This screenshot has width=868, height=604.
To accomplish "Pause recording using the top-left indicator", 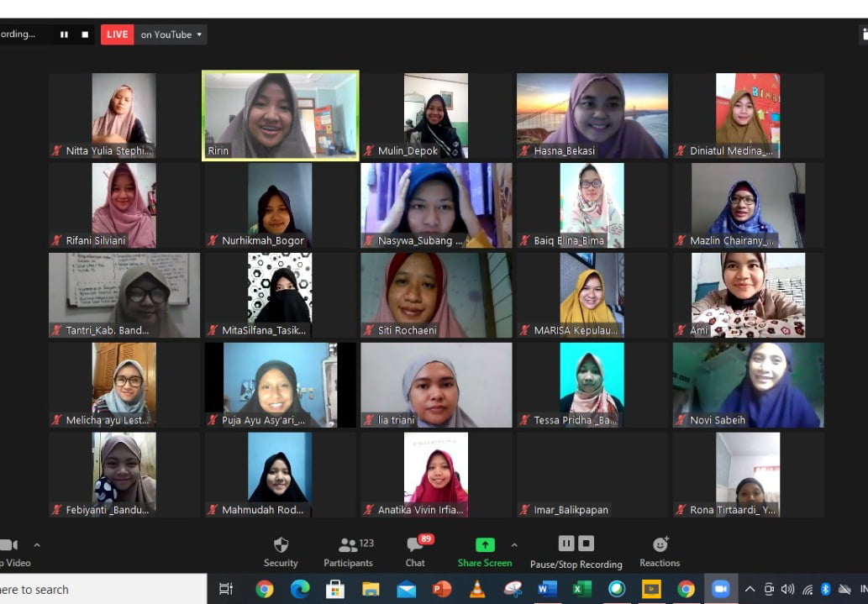I will 64,34.
